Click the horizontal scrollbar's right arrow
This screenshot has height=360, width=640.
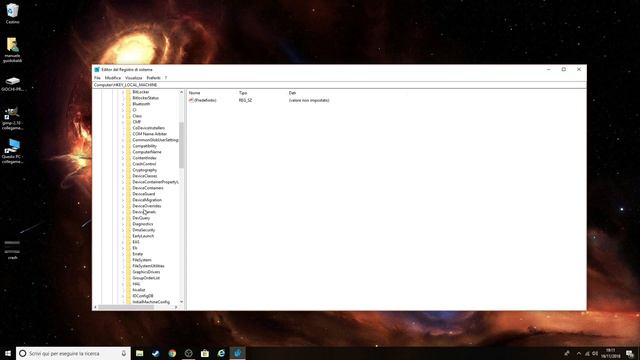pos(176,307)
